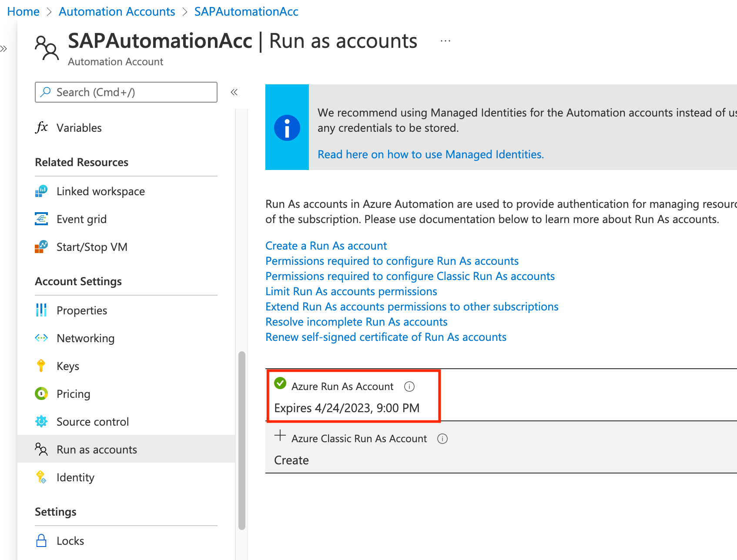Image resolution: width=737 pixels, height=560 pixels.
Task: Collapse the sidebar menu with double chevron
Action: [234, 92]
